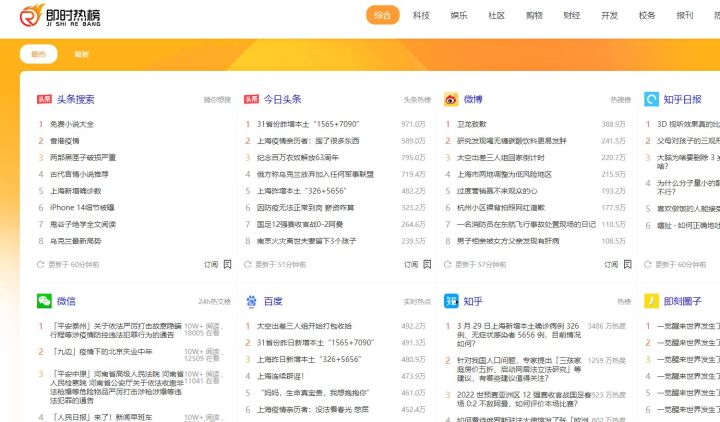Switch to the 娱乐 category tab
This screenshot has height=422, width=720.
pyautogui.click(x=459, y=15)
